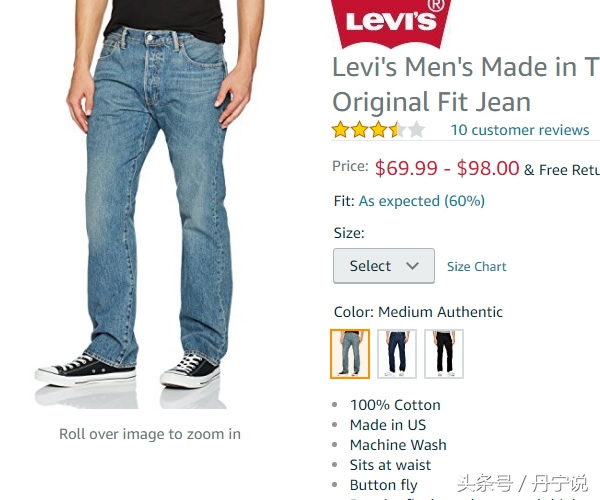Choose the dark blue jean color swatch
600x500 pixels.
[397, 354]
